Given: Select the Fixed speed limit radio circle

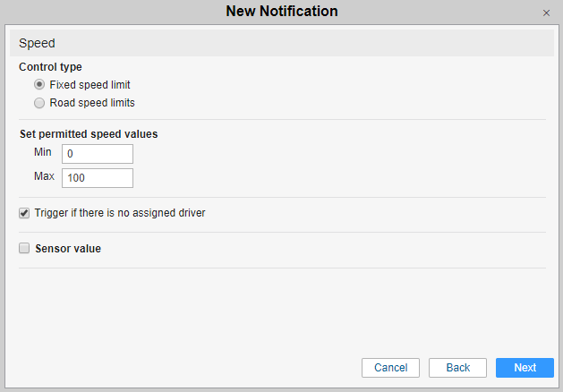Looking at the screenshot, I should (x=39, y=85).
